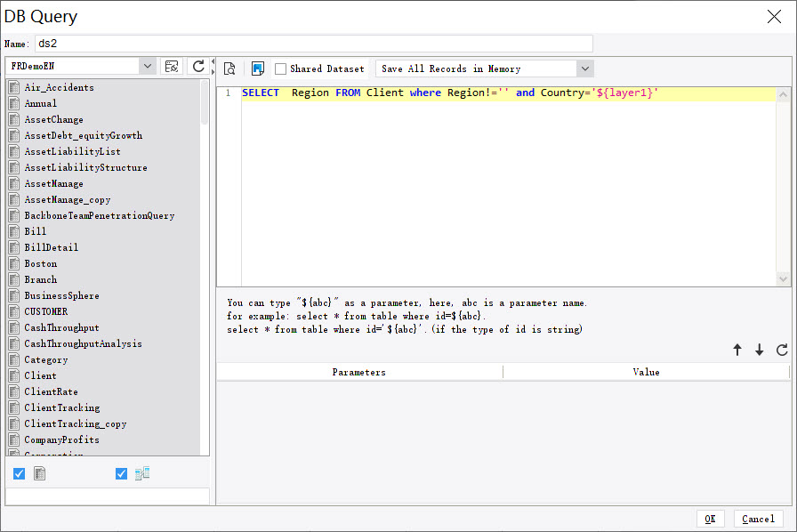This screenshot has height=532, width=797.
Task: Click the preview query results icon
Action: point(229,68)
